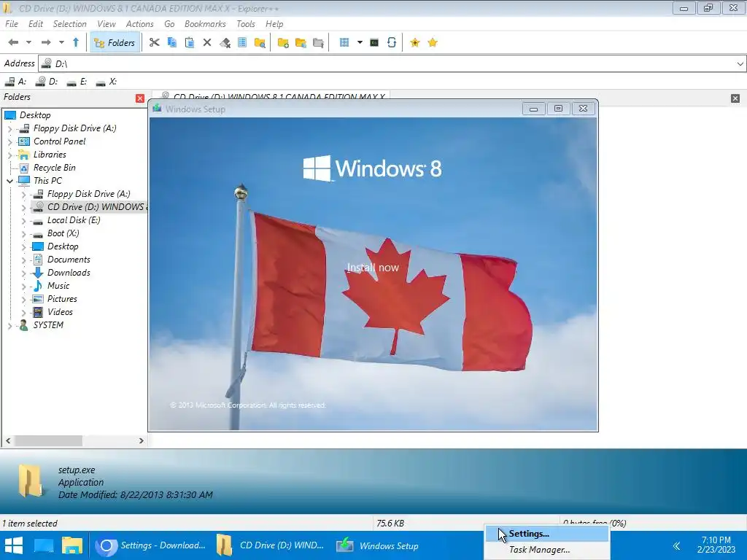Toggle the Folders pane button
The image size is (747, 560).
click(x=115, y=43)
